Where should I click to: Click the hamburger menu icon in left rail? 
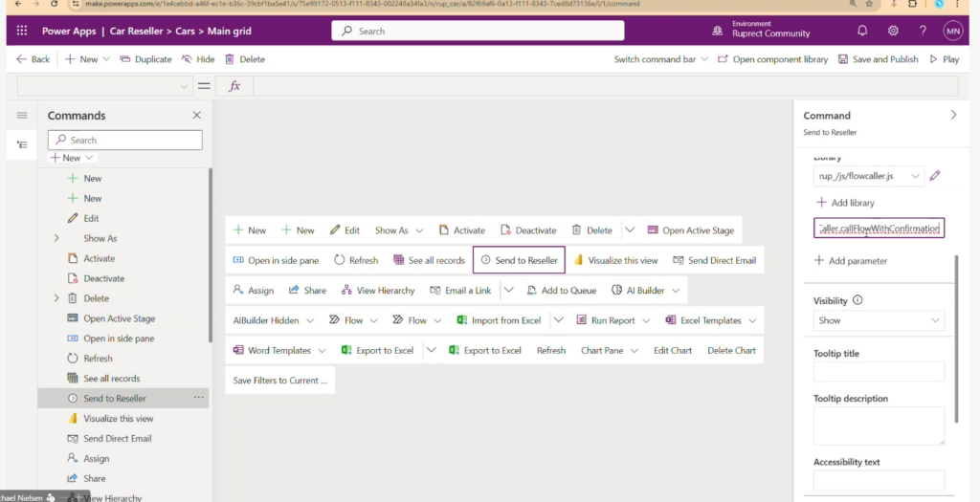tap(22, 116)
